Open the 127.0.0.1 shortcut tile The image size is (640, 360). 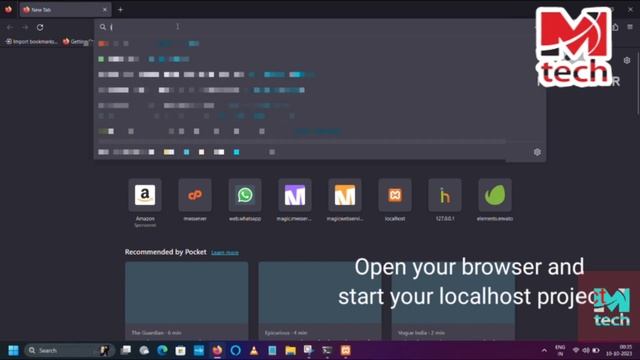(x=445, y=195)
